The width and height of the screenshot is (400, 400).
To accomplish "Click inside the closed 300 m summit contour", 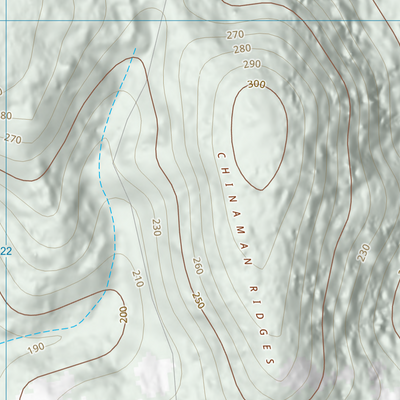I will click(259, 137).
